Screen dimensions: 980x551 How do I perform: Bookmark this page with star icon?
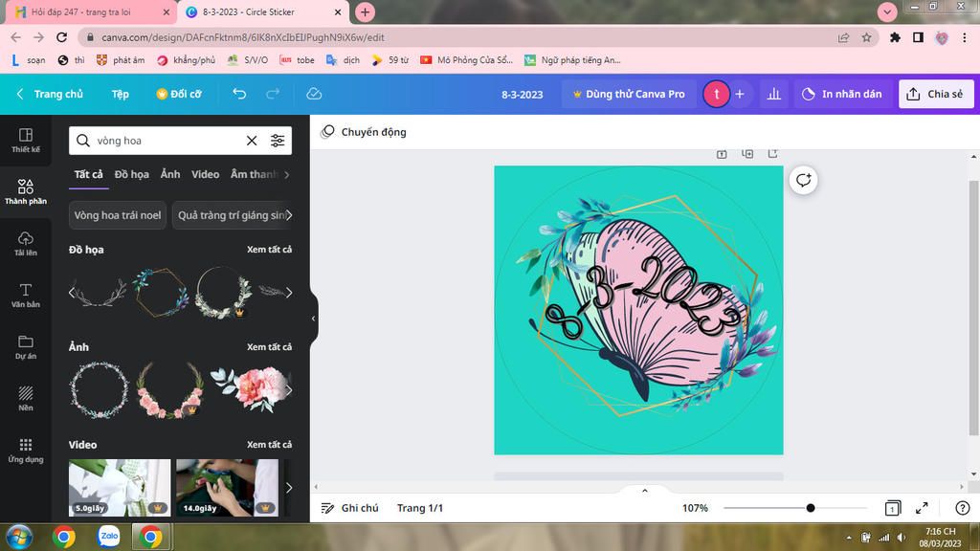point(866,37)
